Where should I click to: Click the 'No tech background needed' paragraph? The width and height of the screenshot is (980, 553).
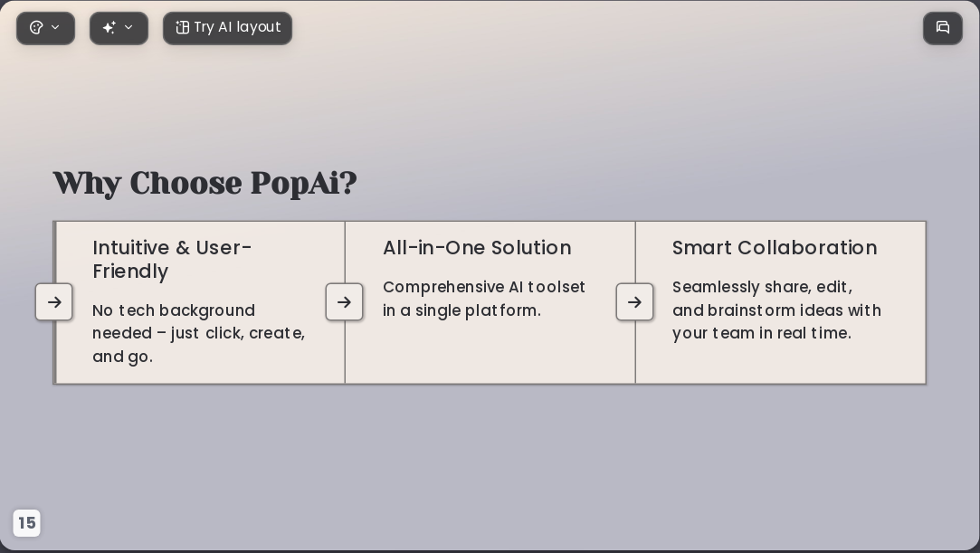(199, 334)
